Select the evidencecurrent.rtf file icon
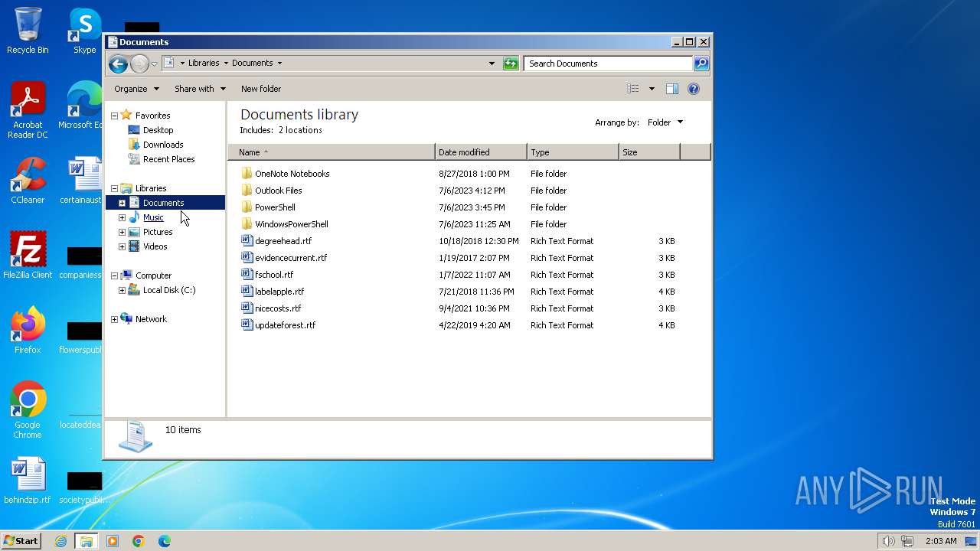Screen dimensions: 980x551 pyautogui.click(x=247, y=258)
